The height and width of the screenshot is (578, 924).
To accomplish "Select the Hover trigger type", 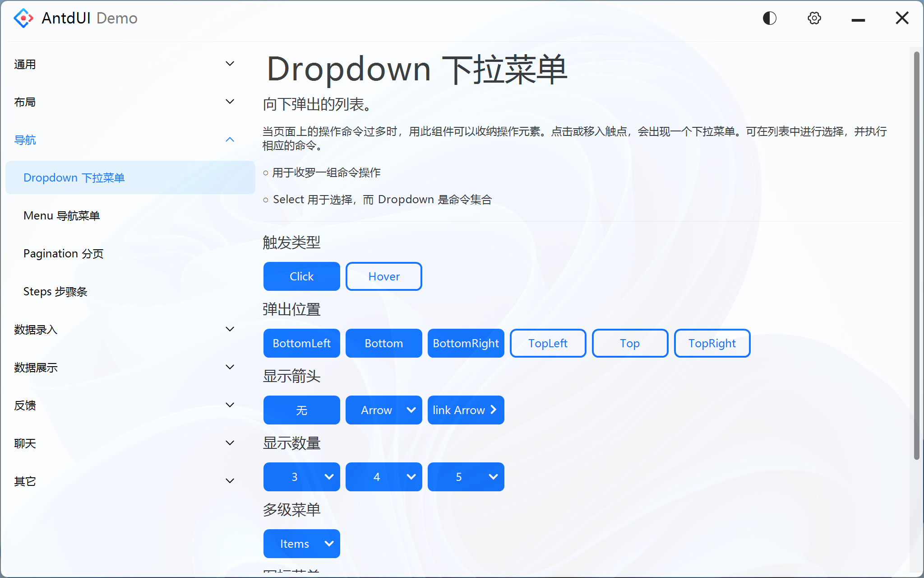I will [383, 276].
